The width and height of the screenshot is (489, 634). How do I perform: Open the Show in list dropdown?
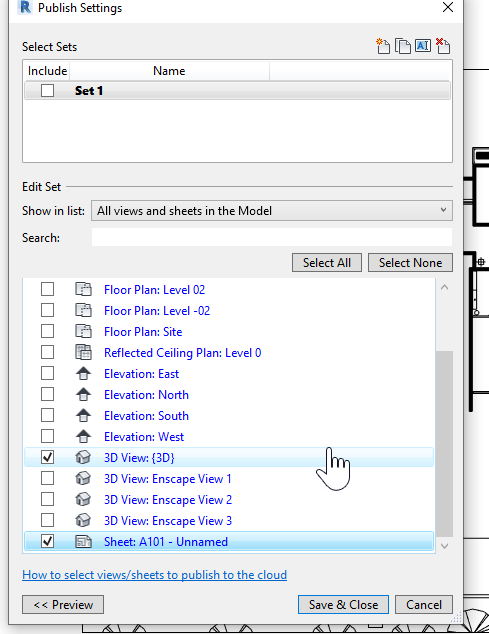(x=272, y=211)
